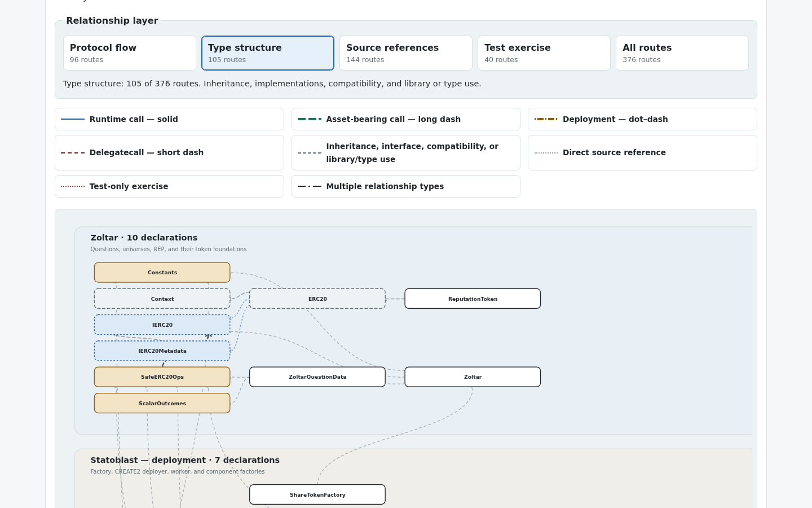Click Direct source reference legend item

[x=642, y=152]
